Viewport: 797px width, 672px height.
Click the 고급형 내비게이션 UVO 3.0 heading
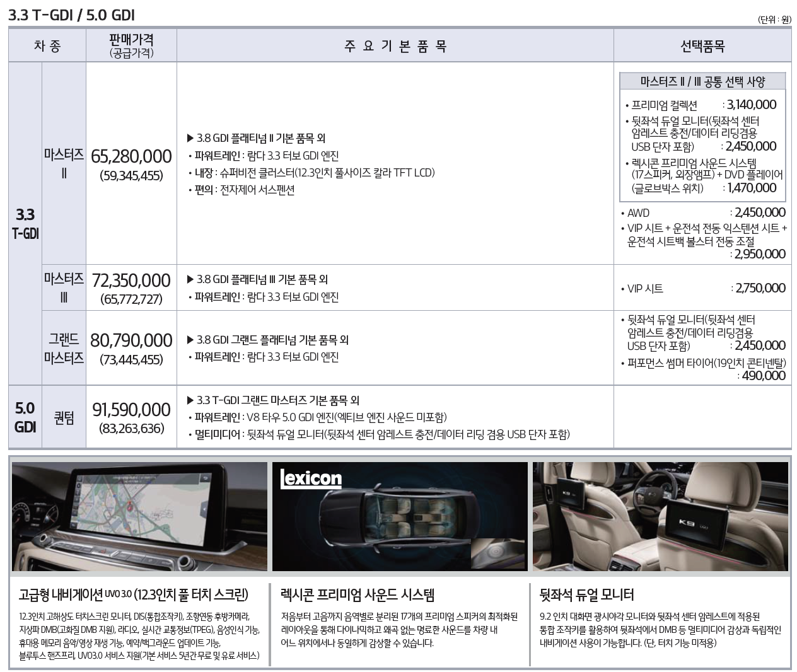[x=134, y=594]
